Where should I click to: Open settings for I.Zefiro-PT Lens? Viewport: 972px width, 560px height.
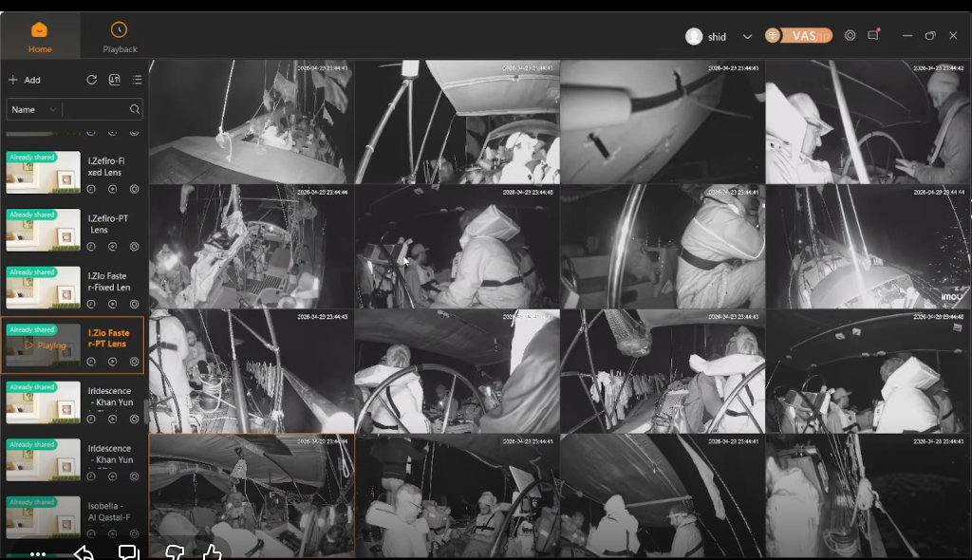click(x=134, y=247)
